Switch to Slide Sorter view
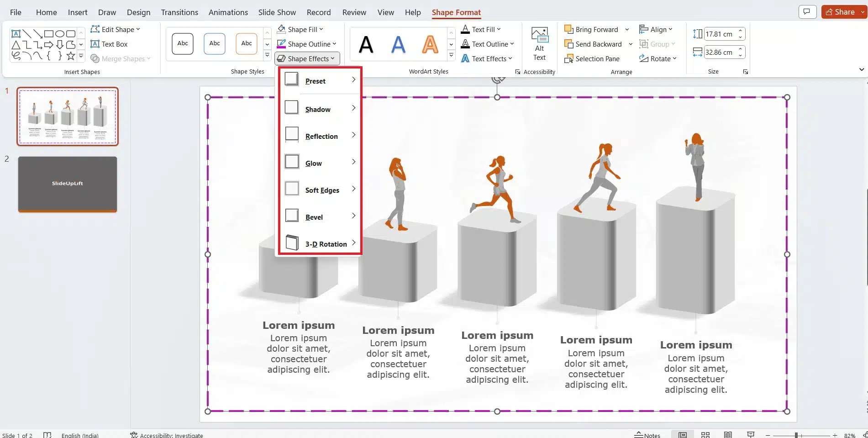Image resolution: width=868 pixels, height=438 pixels. click(705, 435)
